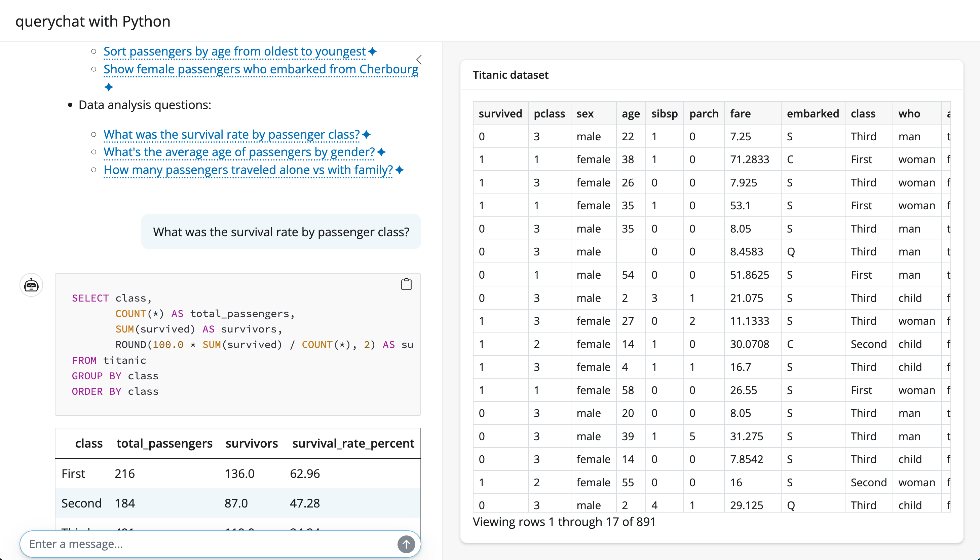Open 'Sort passengers by age from oldest to youngest'
980x560 pixels.
pos(234,51)
